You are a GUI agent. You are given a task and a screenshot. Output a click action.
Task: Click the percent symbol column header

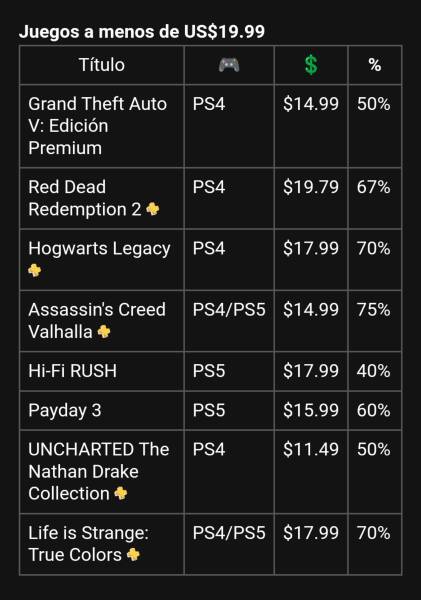[x=375, y=65]
